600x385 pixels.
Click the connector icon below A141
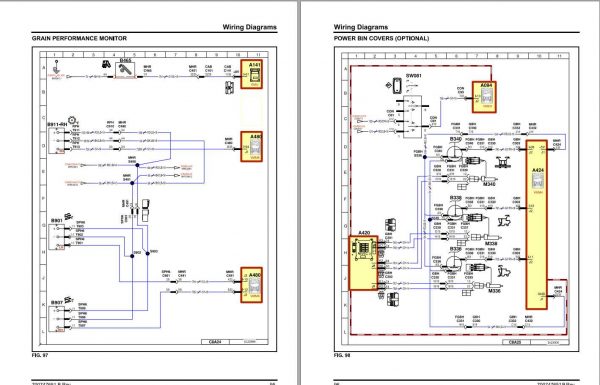(x=229, y=88)
